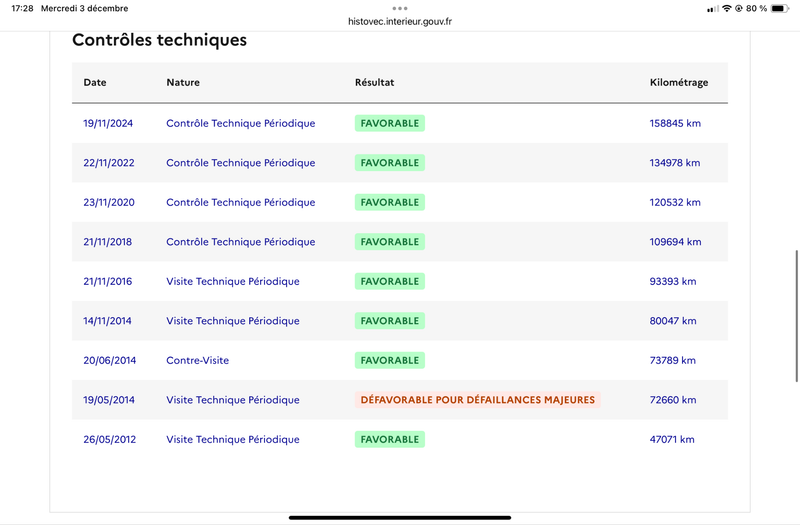
Task: Click the Contrôles techniques heading
Action: click(x=159, y=41)
